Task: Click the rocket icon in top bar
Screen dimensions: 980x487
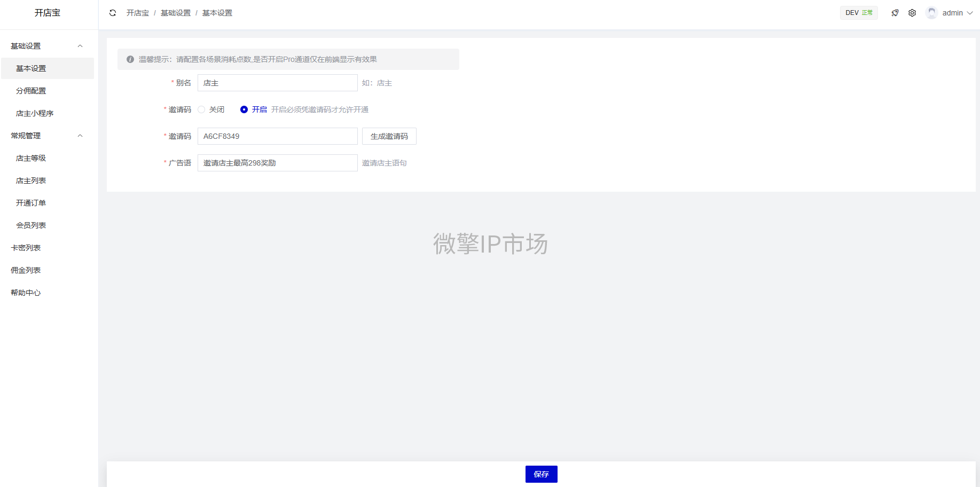Action: point(895,13)
